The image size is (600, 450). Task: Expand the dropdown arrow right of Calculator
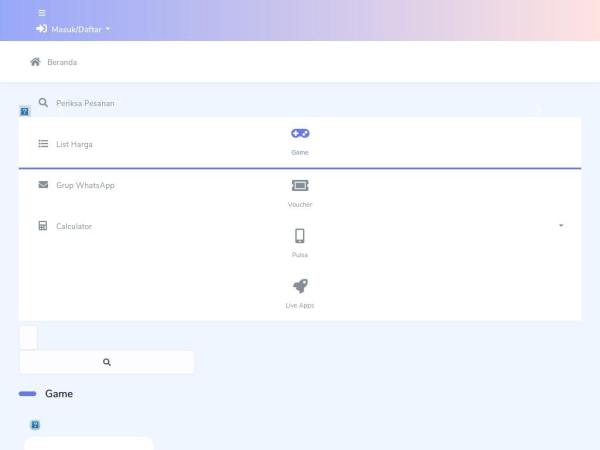coord(561,225)
